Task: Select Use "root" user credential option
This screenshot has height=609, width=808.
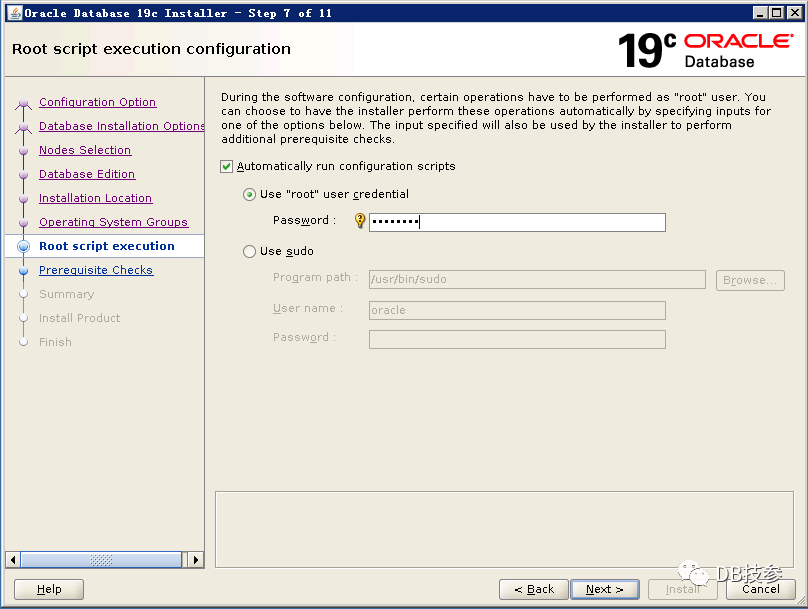Action: [250, 194]
